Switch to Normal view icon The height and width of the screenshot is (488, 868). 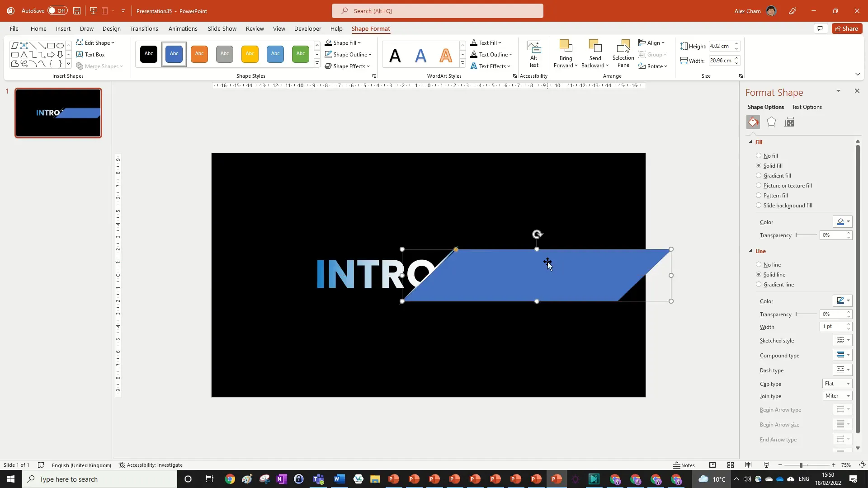tap(712, 465)
